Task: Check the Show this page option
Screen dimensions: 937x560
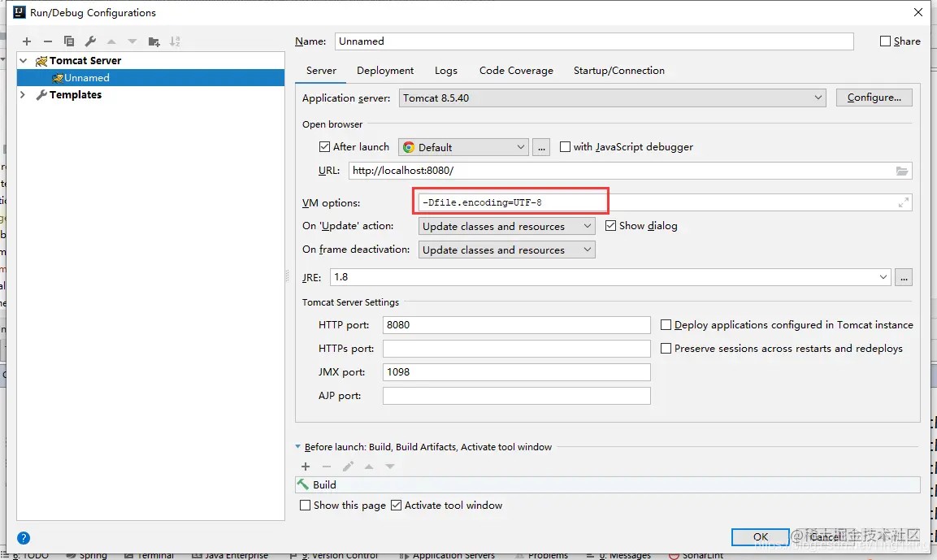Action: tap(305, 506)
